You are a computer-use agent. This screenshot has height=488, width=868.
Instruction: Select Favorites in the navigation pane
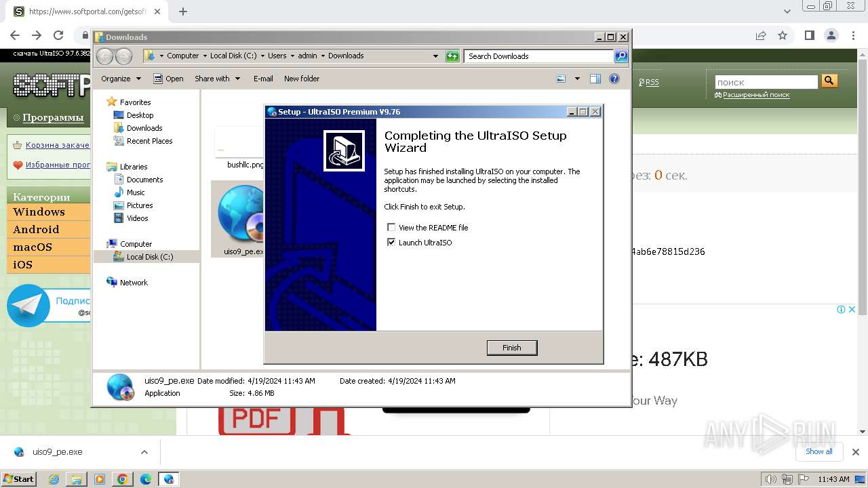(x=135, y=102)
